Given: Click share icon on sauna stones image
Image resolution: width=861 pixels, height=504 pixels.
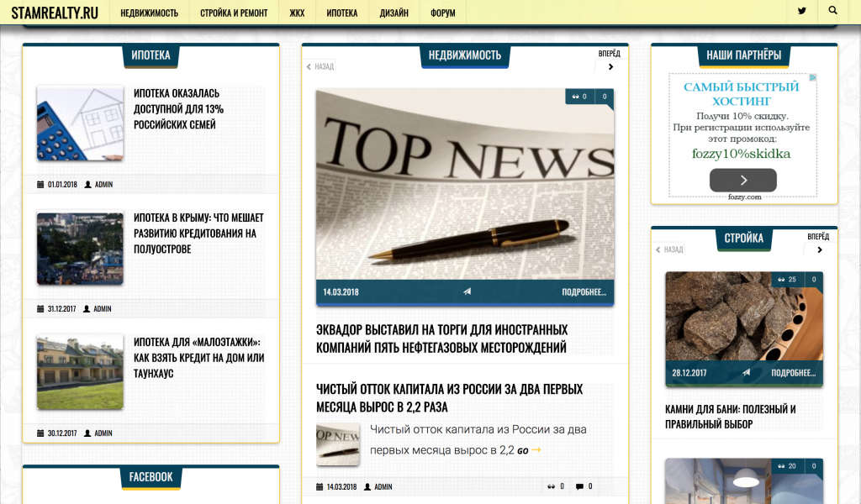Looking at the screenshot, I should pos(746,373).
